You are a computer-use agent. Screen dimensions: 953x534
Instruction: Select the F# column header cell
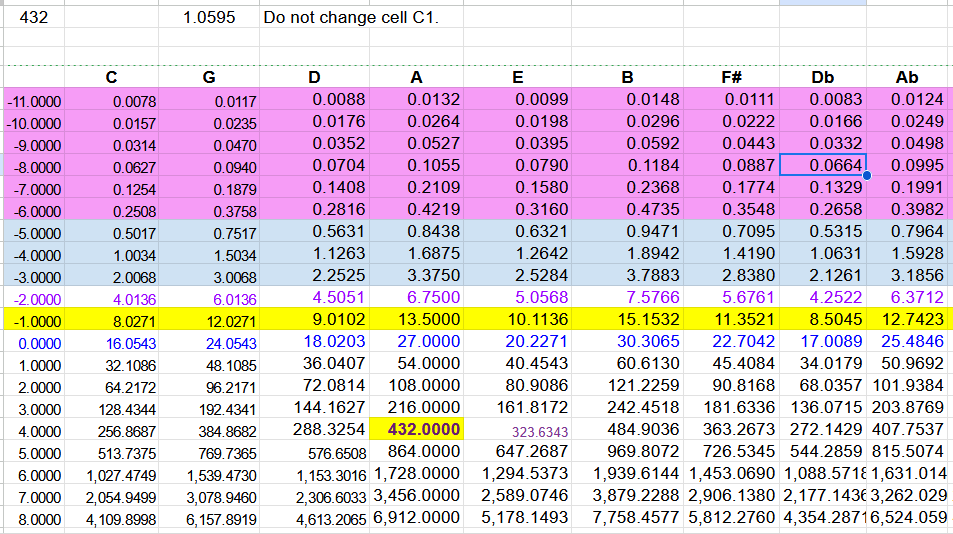coord(731,77)
